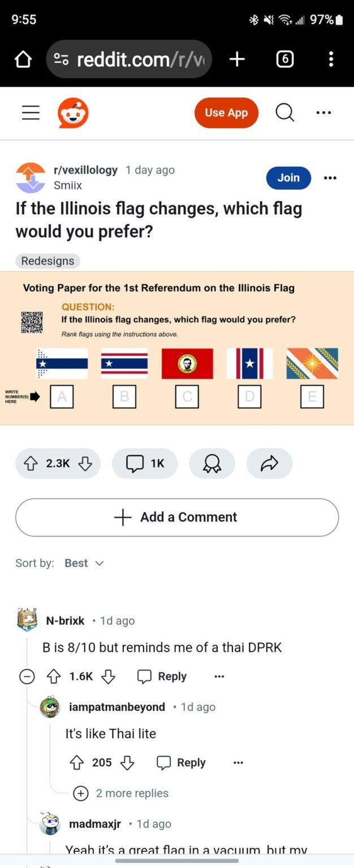The width and height of the screenshot is (354, 868).
Task: Open a new browser tab
Action: pyautogui.click(x=237, y=59)
